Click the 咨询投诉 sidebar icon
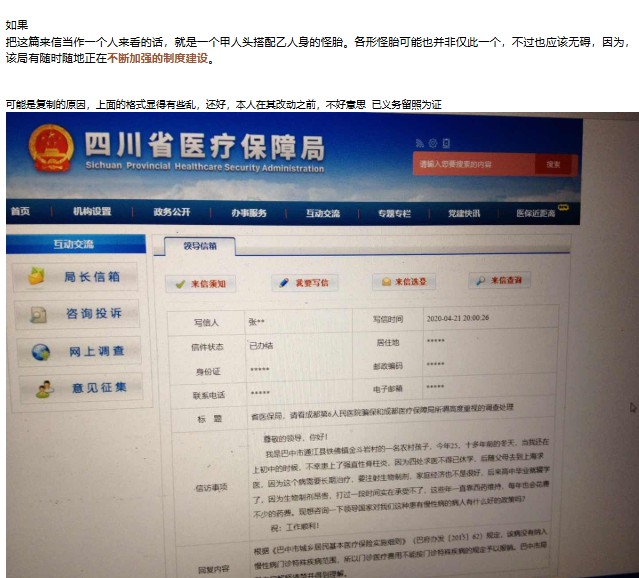 tap(39, 314)
